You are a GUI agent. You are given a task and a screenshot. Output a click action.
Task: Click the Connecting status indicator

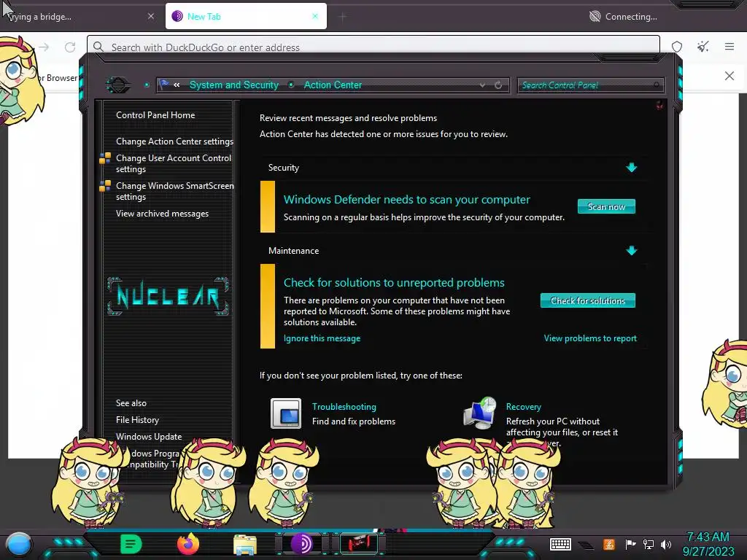623,17
